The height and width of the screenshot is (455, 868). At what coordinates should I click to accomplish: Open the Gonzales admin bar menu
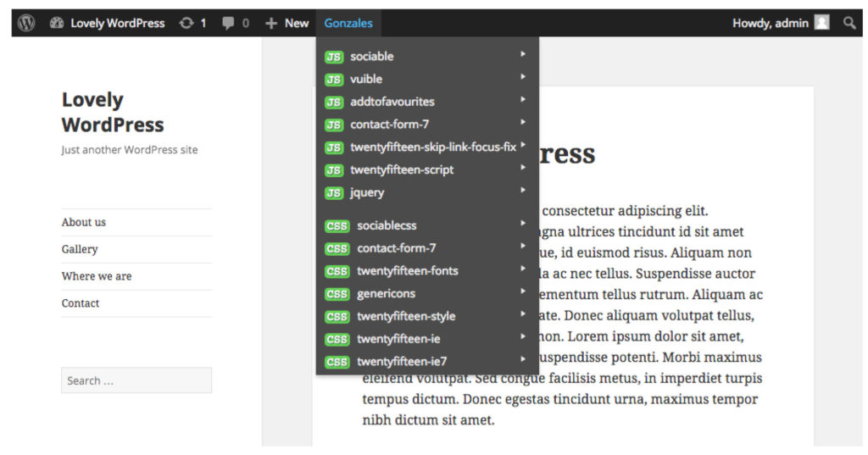click(x=348, y=23)
